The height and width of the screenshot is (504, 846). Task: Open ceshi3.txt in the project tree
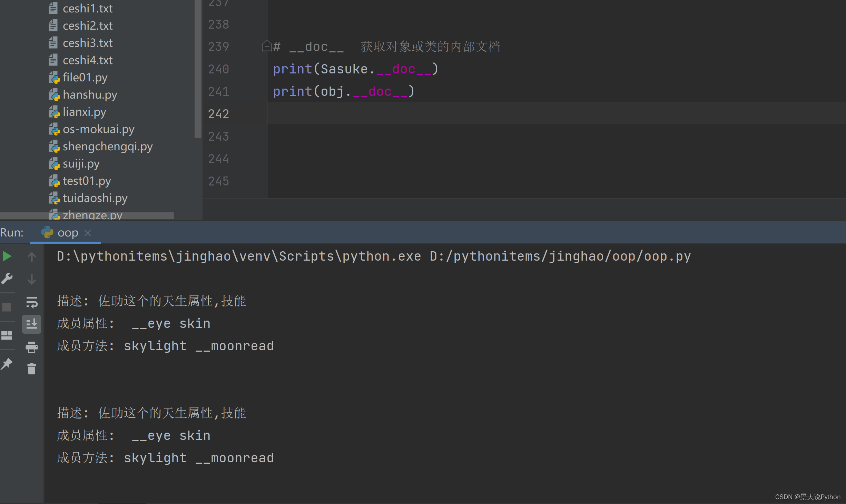point(88,43)
